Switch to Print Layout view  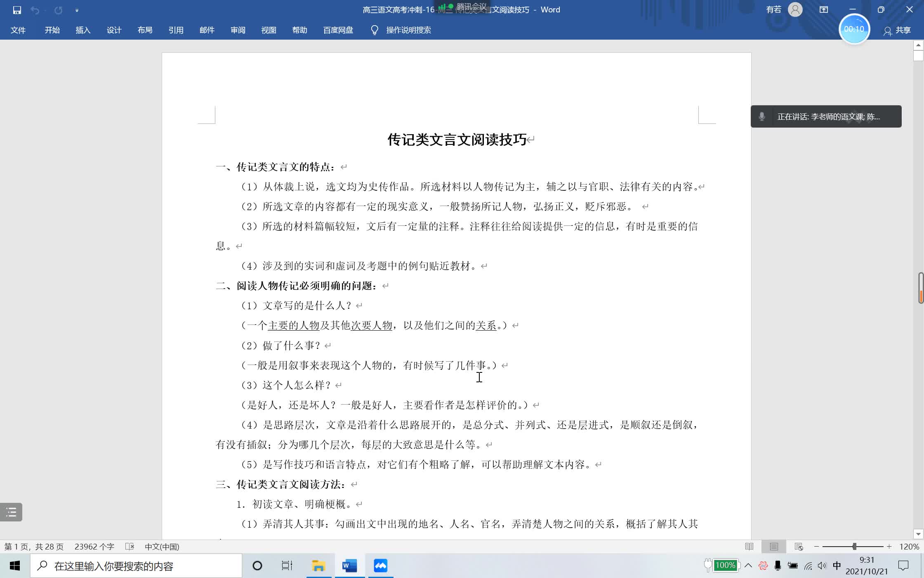point(774,547)
